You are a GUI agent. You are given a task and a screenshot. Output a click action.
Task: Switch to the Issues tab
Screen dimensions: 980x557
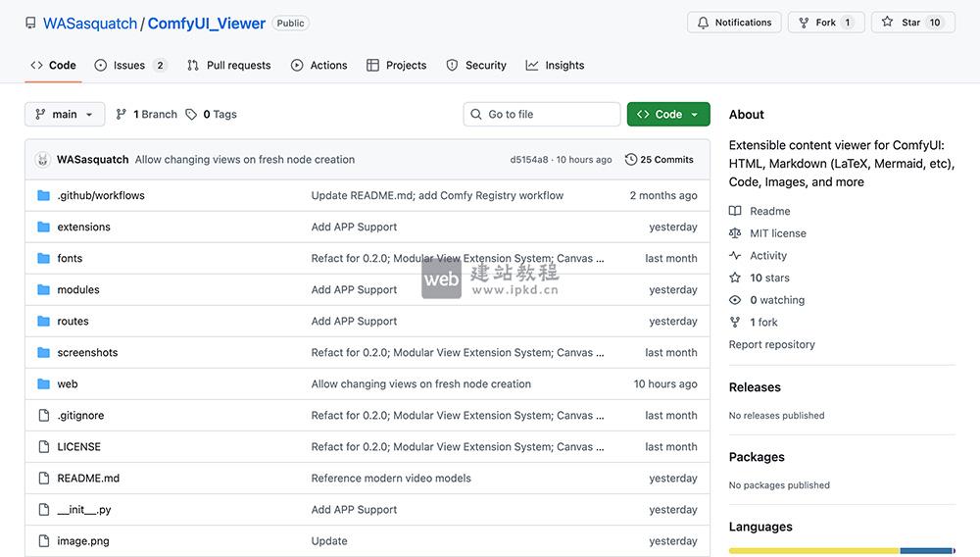129,66
